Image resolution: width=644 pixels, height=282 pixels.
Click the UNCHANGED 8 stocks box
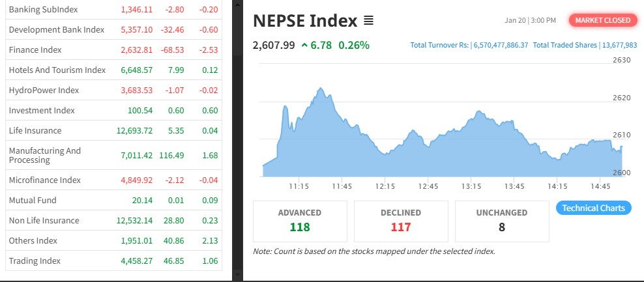pyautogui.click(x=502, y=221)
